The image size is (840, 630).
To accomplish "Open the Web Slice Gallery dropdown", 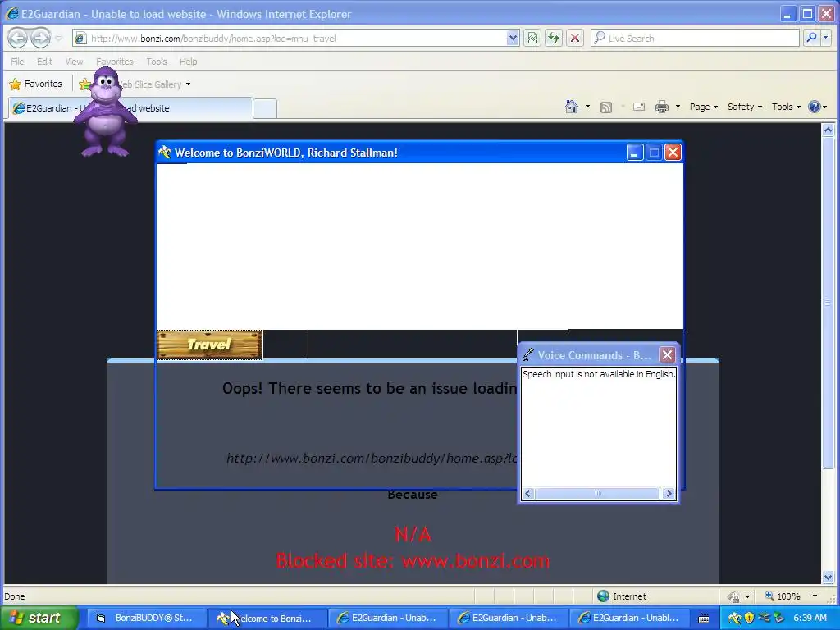I will pos(188,84).
